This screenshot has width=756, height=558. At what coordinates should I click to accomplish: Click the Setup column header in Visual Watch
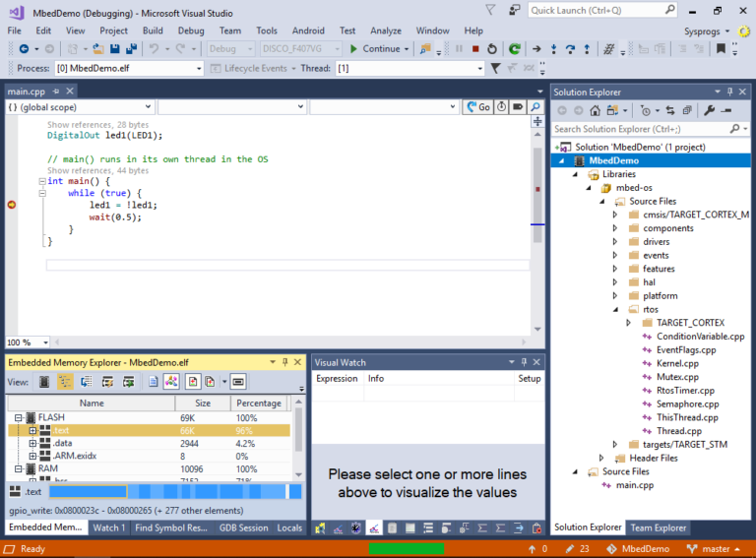click(529, 379)
